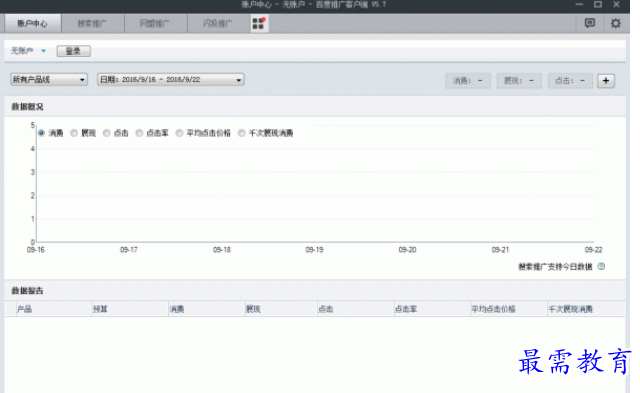Viewport: 640px width, 393px height.
Task: Click the 数据概况 section title
Action: tap(27, 107)
